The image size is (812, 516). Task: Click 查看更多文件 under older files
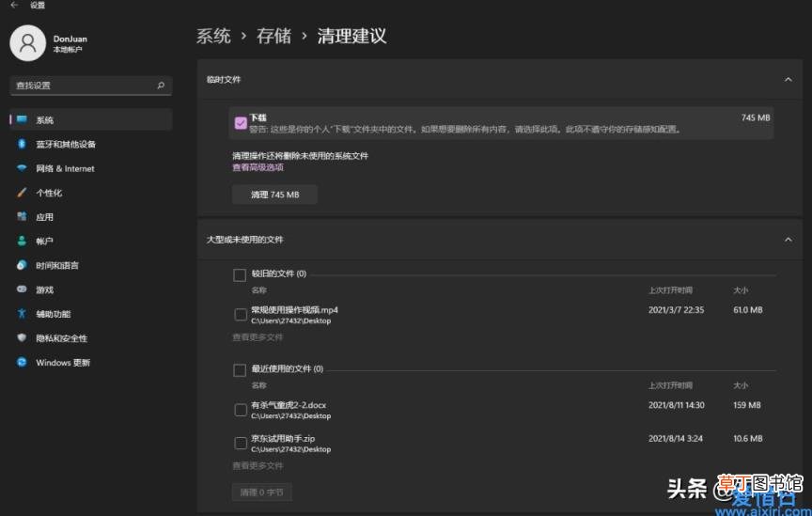click(x=258, y=337)
